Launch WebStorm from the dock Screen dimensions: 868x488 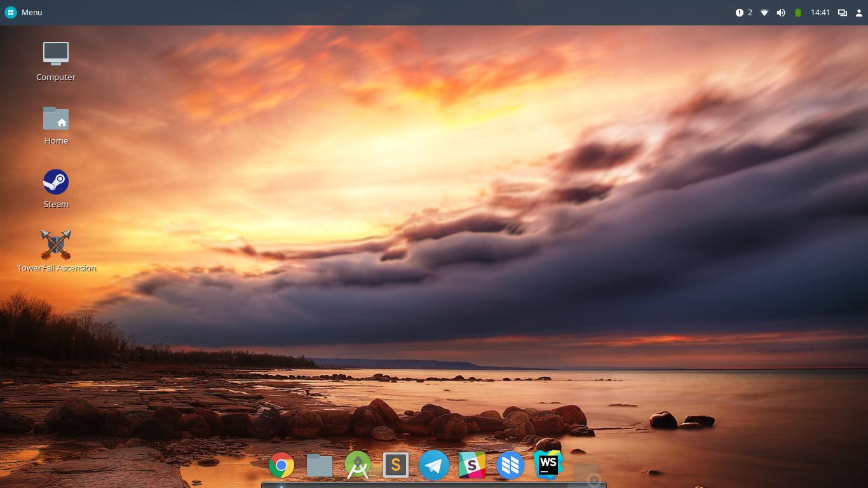[548, 465]
